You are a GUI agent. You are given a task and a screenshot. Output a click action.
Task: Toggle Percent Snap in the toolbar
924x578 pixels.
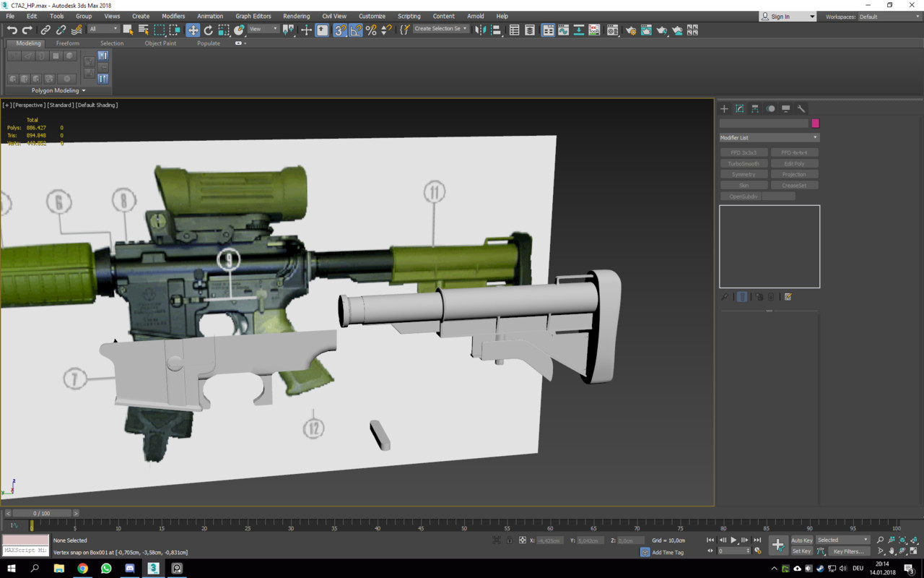(x=371, y=30)
